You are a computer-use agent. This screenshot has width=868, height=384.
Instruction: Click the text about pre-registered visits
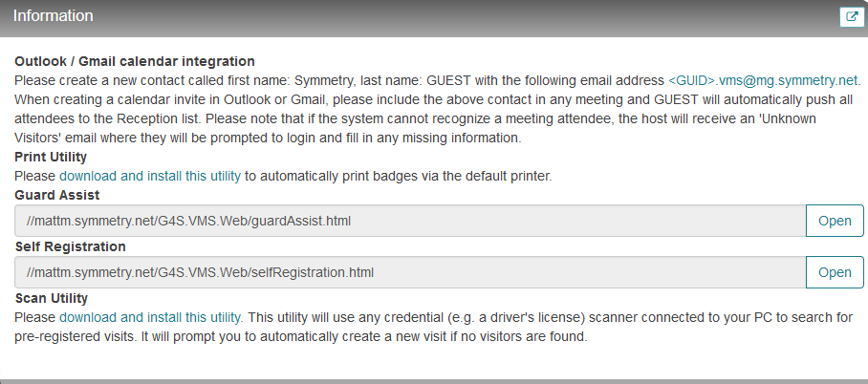(x=300, y=336)
